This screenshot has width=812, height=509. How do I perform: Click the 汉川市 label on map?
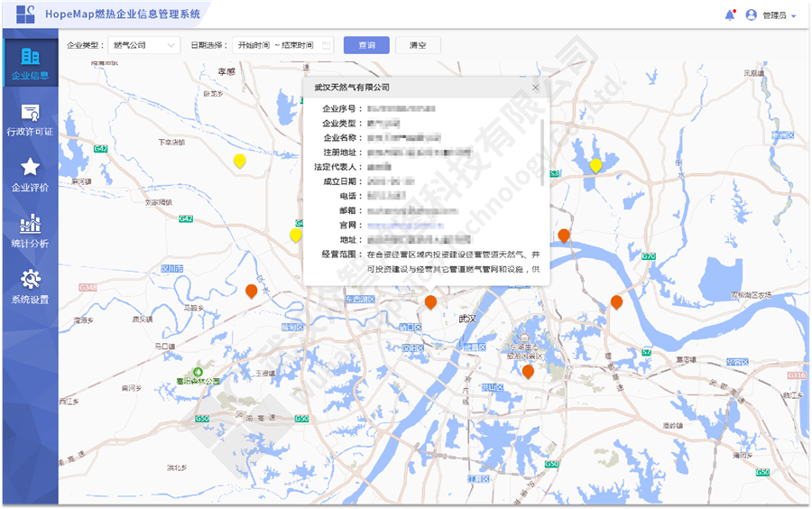click(x=172, y=269)
